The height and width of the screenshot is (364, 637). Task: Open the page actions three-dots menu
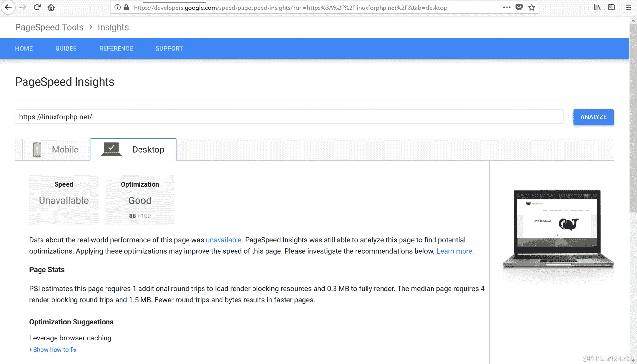[507, 7]
